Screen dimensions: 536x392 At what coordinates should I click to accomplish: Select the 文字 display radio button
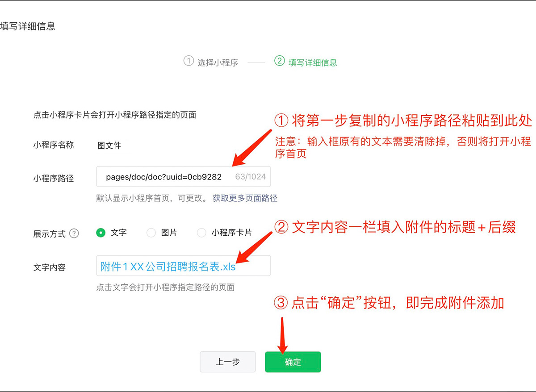tap(101, 233)
